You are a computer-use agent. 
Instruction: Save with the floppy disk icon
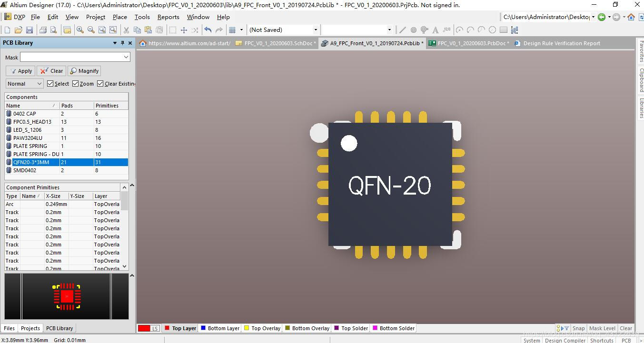pos(29,30)
